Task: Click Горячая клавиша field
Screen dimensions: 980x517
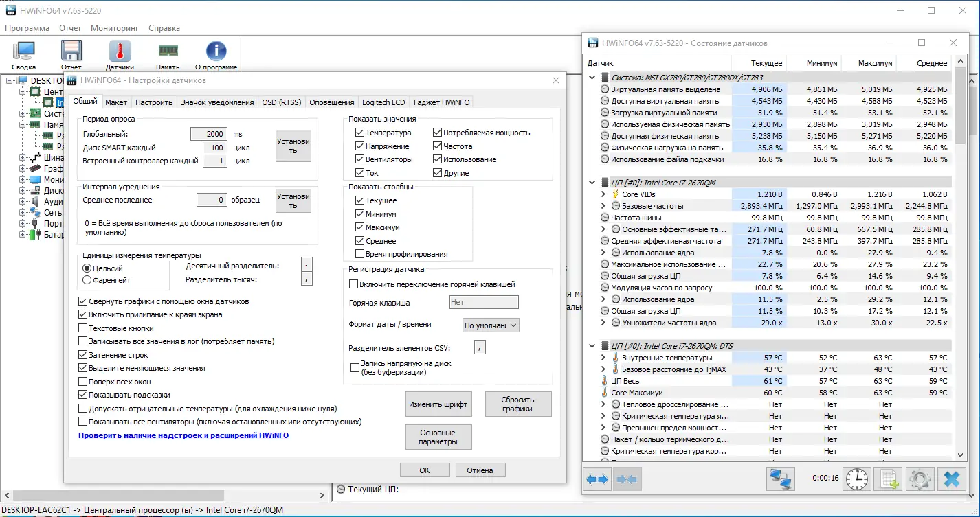Action: click(x=484, y=302)
